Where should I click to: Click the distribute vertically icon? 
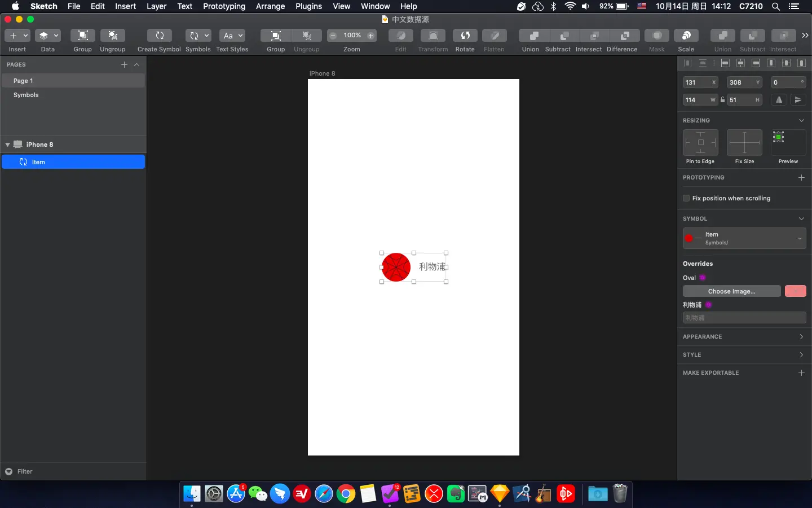coord(703,63)
